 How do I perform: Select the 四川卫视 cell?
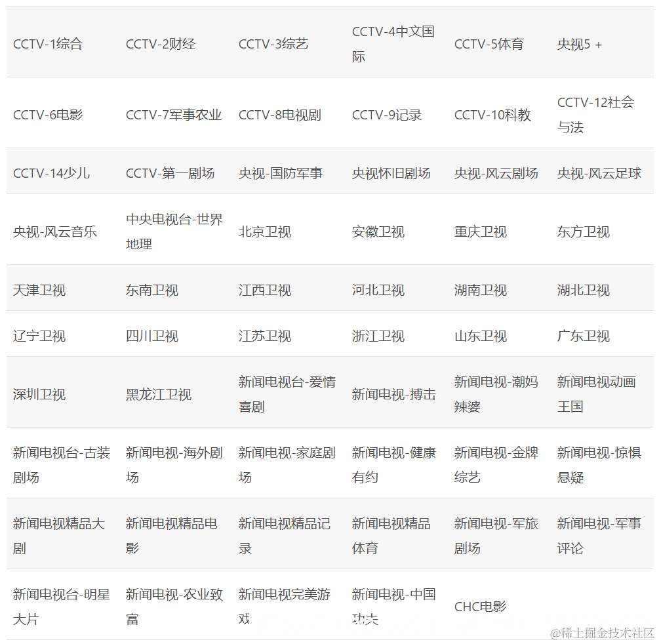(x=152, y=336)
